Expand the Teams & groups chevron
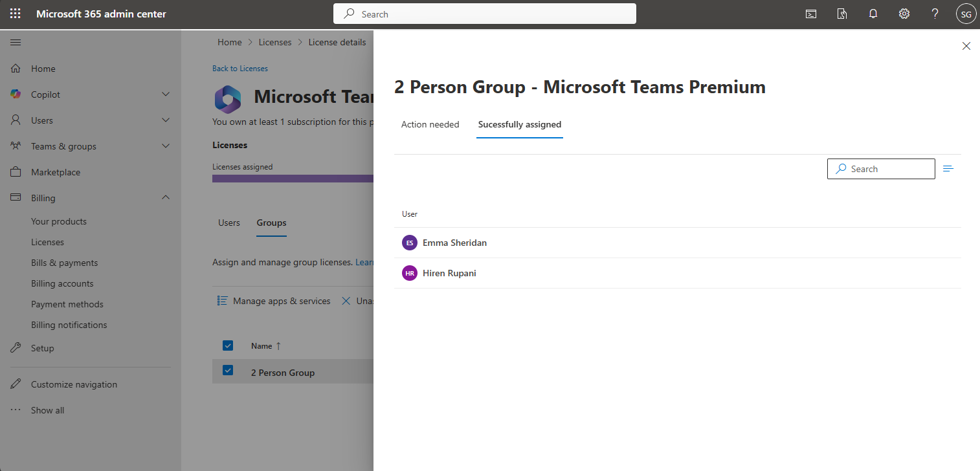 click(x=166, y=146)
